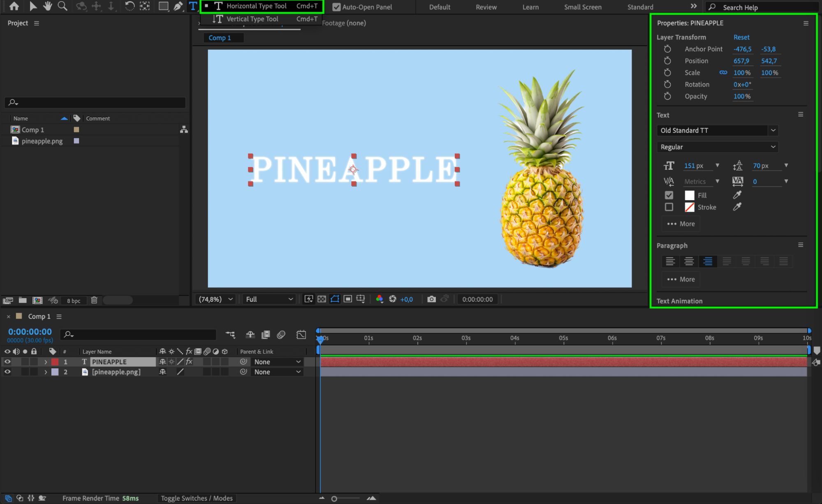Select the Zoom magnifier tool
Image resolution: width=822 pixels, height=504 pixels.
(63, 6)
